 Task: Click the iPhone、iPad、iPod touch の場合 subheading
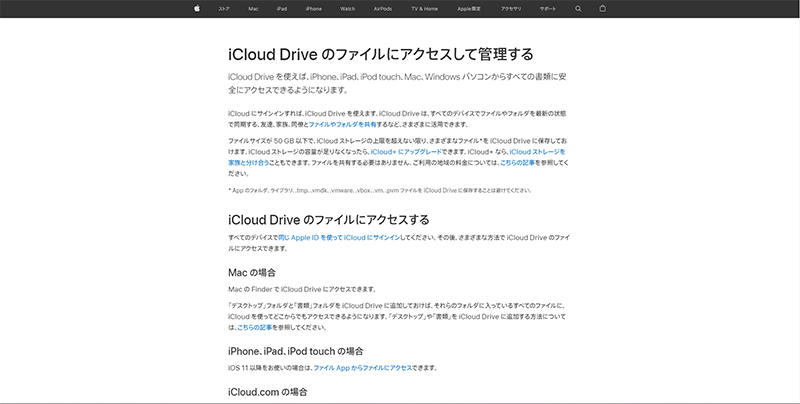pyautogui.click(x=295, y=351)
